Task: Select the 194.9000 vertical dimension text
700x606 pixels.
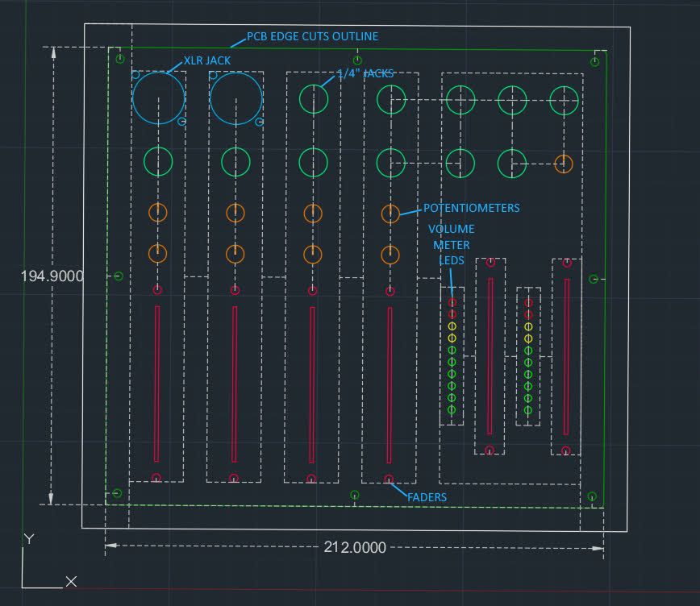Action: (x=52, y=276)
